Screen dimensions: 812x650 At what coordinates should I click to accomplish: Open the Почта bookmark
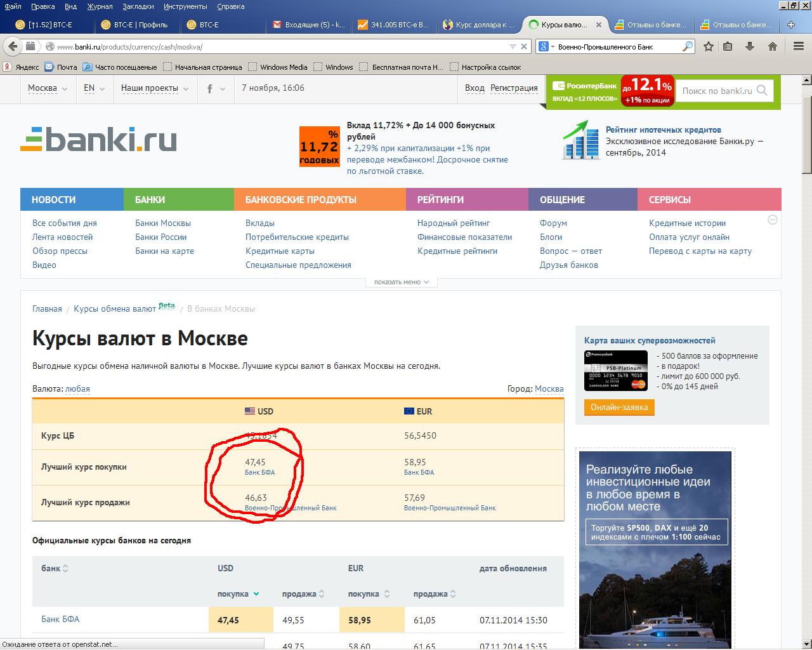tap(60, 67)
